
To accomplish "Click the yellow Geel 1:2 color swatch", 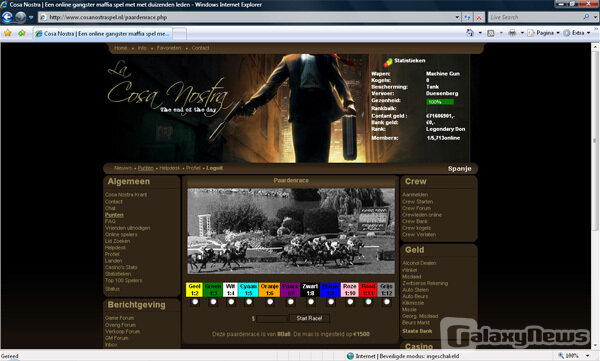I will click(x=194, y=290).
